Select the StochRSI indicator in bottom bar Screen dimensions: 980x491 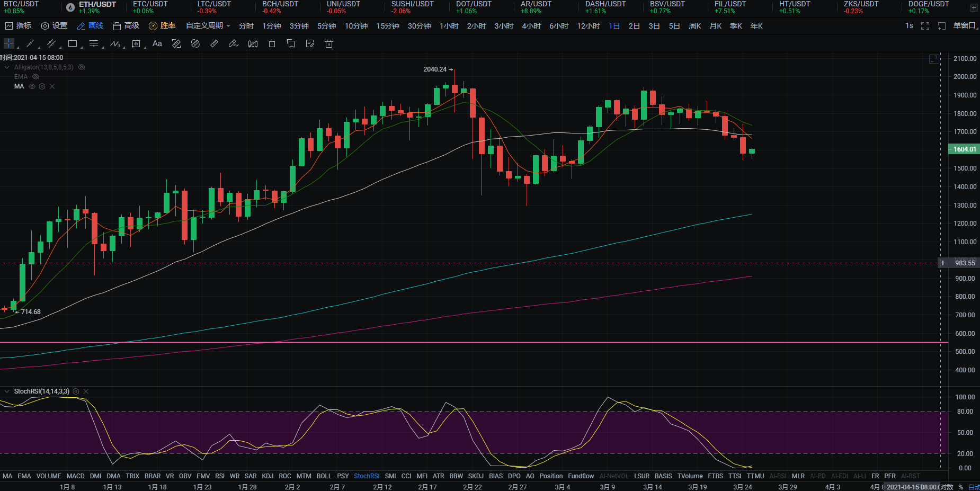(367, 476)
